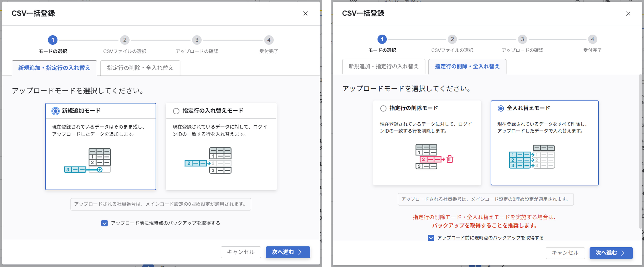Viewport: 644px width, 267px height.
Task: Click 次へ進む button in left dialog
Action: (288, 252)
